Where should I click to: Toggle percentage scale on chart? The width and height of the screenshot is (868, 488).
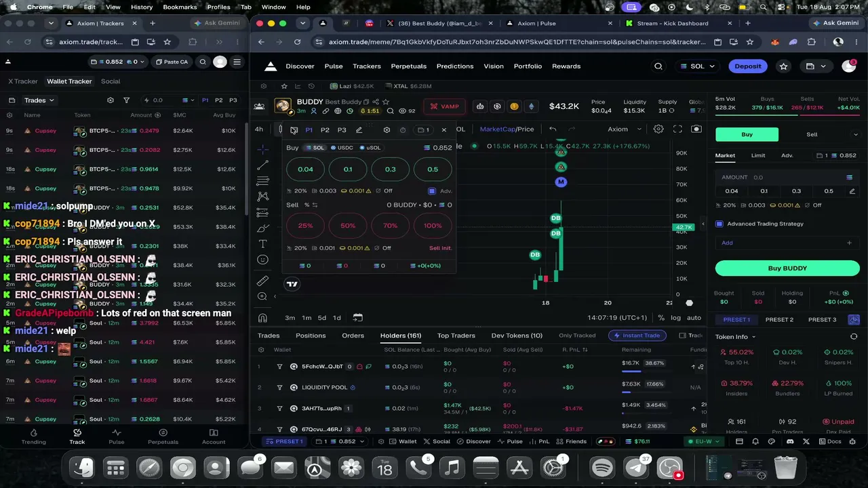pyautogui.click(x=661, y=318)
